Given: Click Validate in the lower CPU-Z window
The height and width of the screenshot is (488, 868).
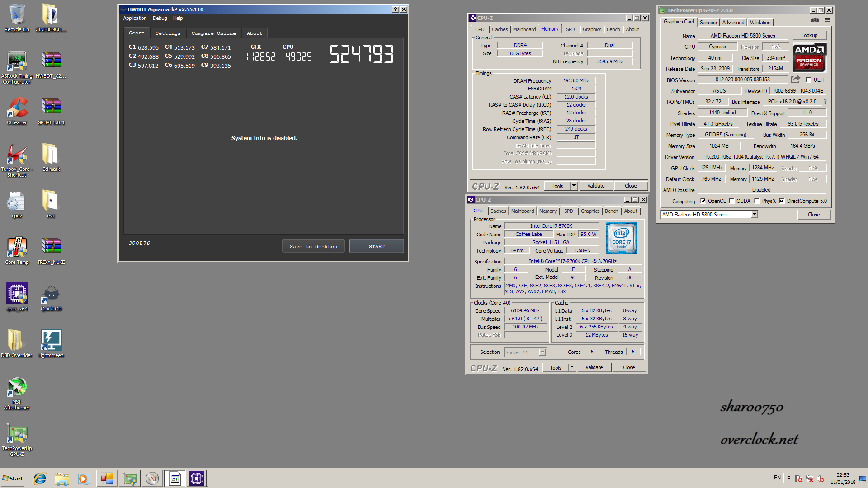Looking at the screenshot, I should (x=594, y=367).
